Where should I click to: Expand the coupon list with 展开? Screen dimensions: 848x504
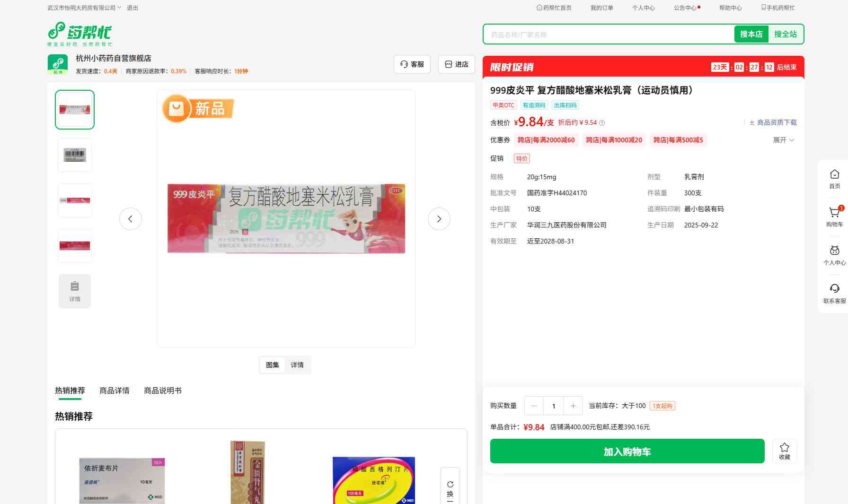[x=783, y=140]
